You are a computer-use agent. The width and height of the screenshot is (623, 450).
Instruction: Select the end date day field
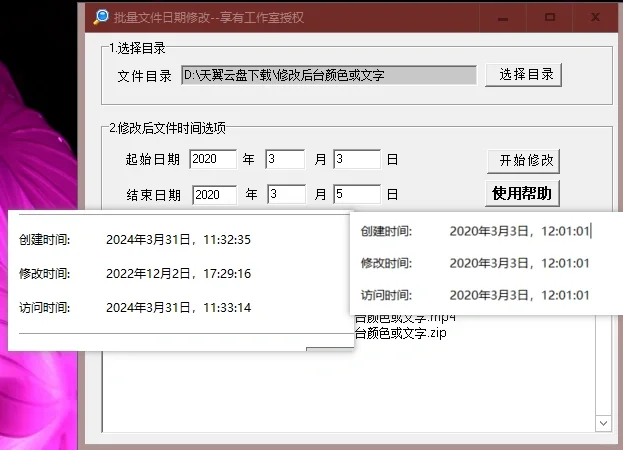click(x=356, y=194)
